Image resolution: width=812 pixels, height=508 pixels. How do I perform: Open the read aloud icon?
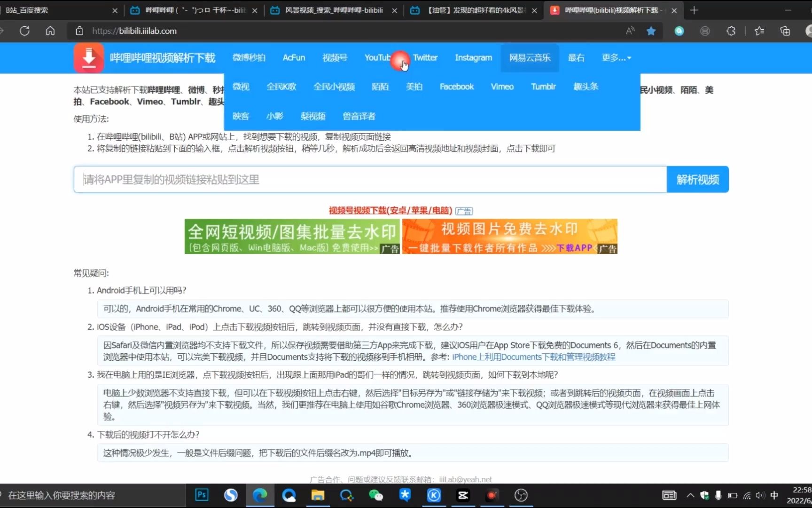630,31
